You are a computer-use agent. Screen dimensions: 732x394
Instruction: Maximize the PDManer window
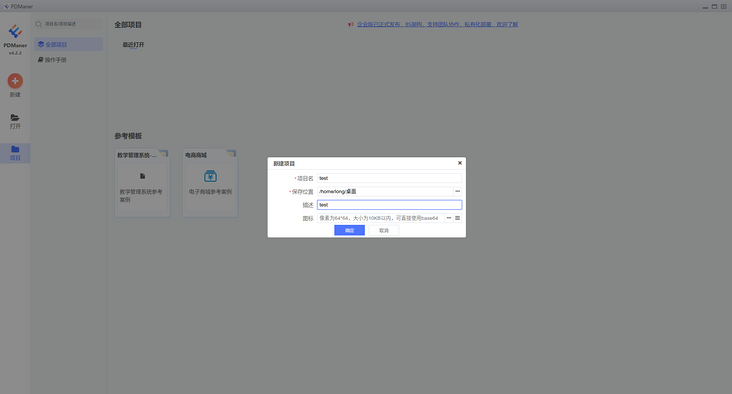tap(714, 7)
